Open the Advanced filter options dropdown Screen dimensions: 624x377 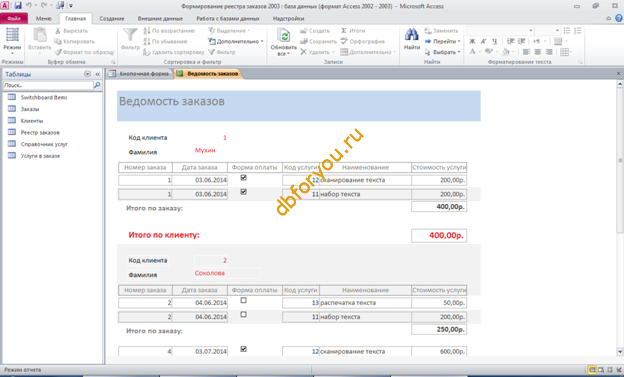coord(236,41)
